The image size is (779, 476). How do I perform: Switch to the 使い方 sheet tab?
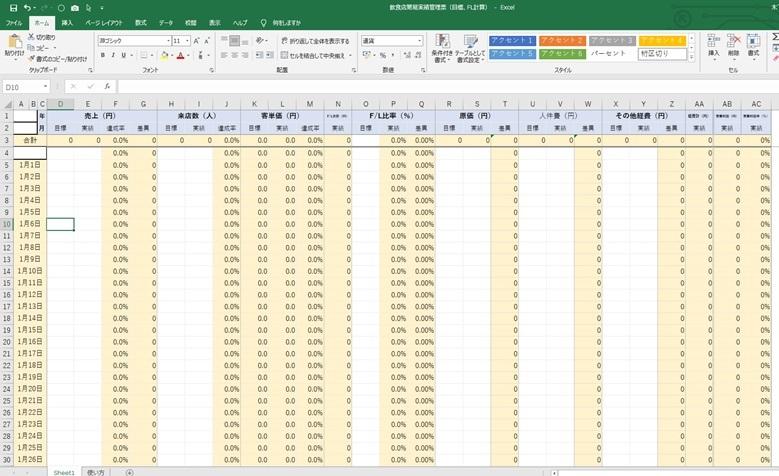click(x=96, y=471)
